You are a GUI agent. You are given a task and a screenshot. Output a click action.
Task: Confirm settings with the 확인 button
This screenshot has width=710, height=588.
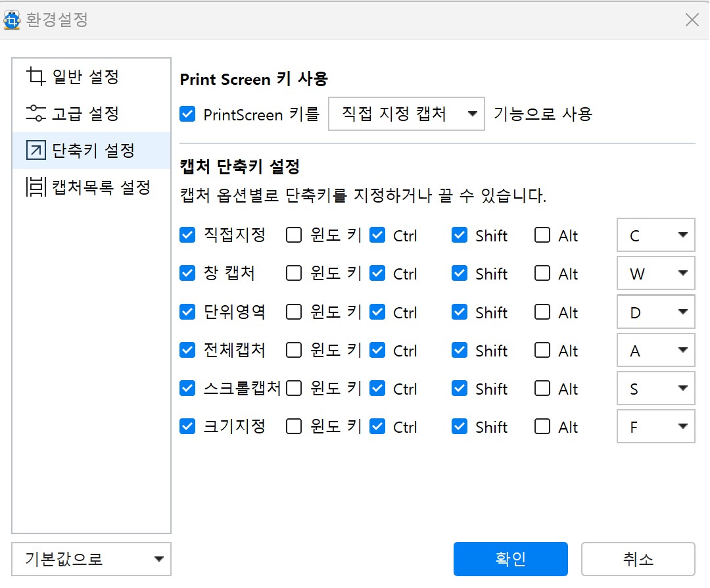click(x=510, y=559)
